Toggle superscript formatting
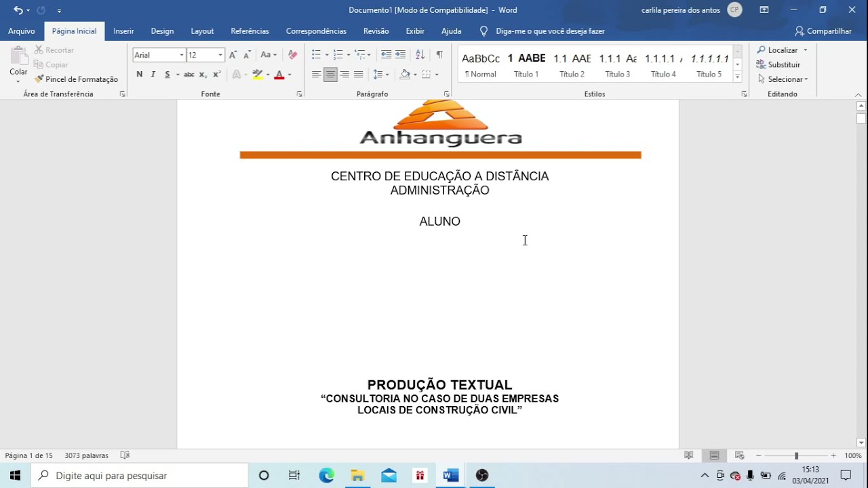 [x=217, y=75]
